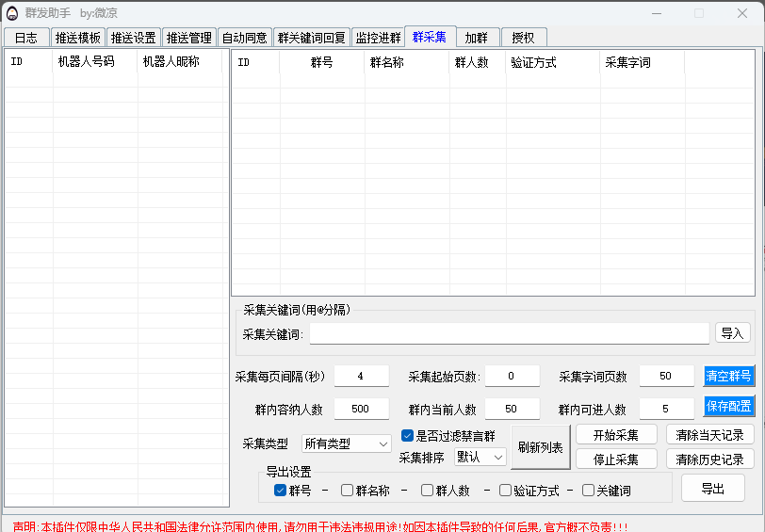Viewport: 765px width, 532px height.
Task: Click the app logo icon in title bar
Action: pos(13,13)
